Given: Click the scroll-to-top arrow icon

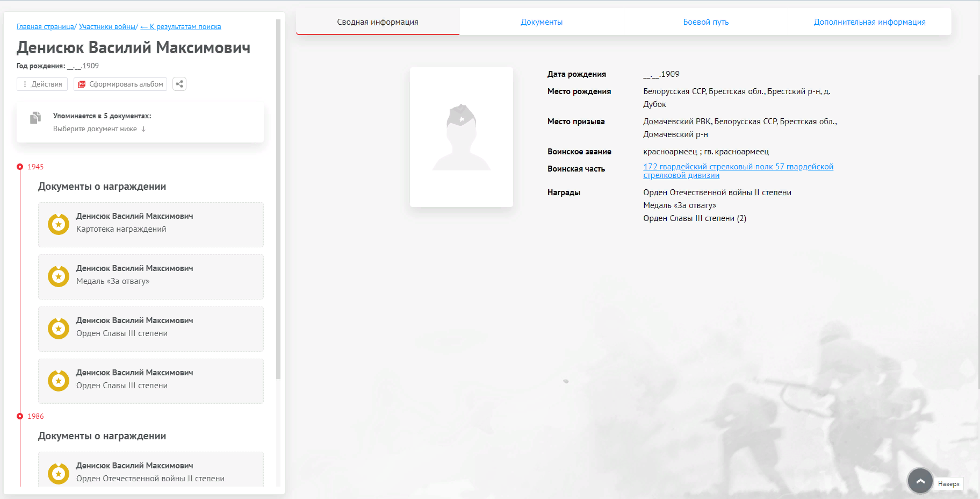Looking at the screenshot, I should pyautogui.click(x=920, y=481).
